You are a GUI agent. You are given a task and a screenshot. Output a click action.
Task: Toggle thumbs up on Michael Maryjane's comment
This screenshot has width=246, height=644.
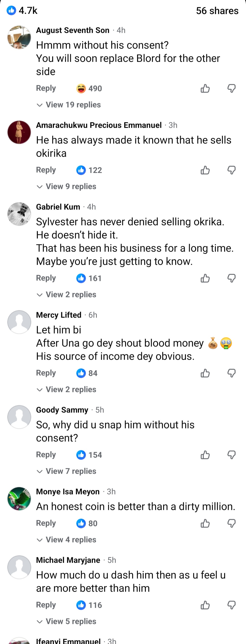point(205,605)
